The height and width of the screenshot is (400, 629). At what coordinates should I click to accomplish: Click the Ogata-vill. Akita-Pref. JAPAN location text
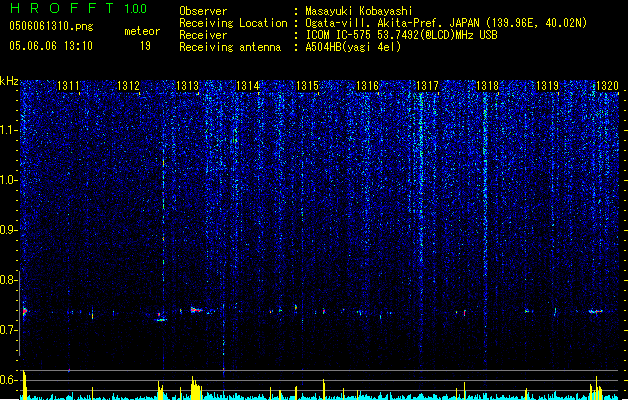pos(392,23)
